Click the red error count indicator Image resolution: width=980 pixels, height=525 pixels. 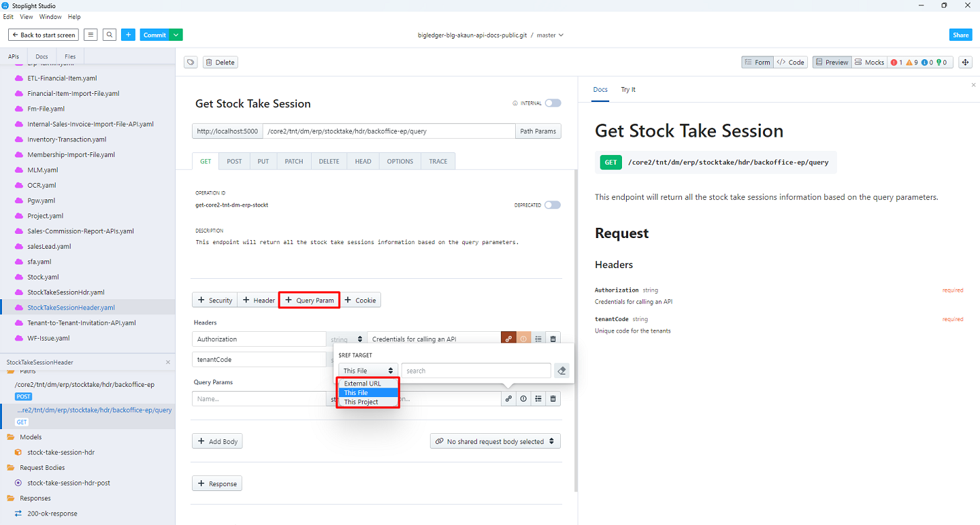point(896,63)
